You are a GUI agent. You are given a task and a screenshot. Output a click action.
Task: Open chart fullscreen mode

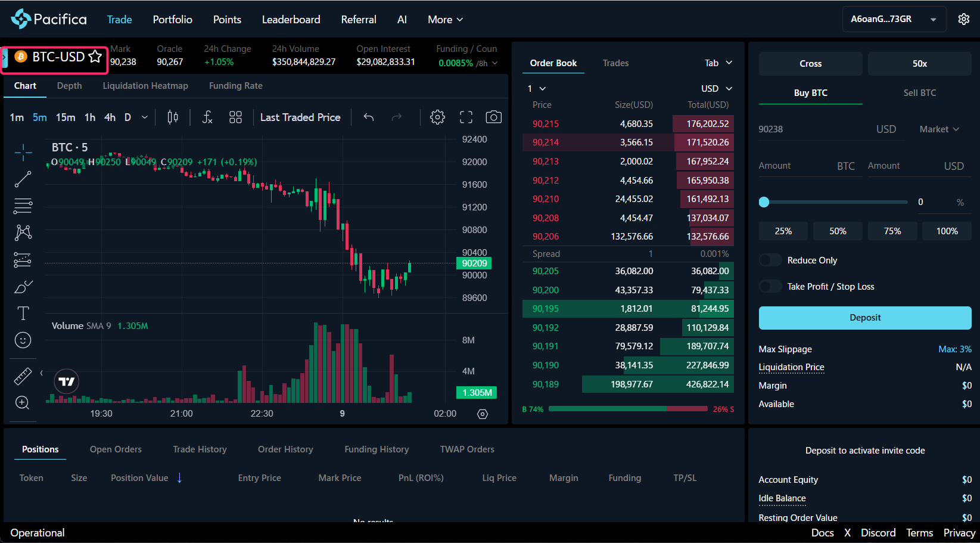465,117
